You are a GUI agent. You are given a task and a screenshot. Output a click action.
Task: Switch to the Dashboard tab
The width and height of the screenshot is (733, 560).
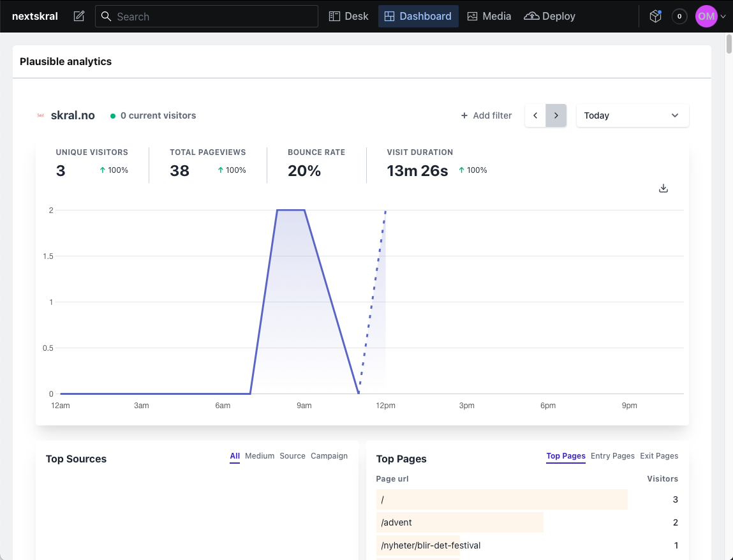tap(418, 16)
